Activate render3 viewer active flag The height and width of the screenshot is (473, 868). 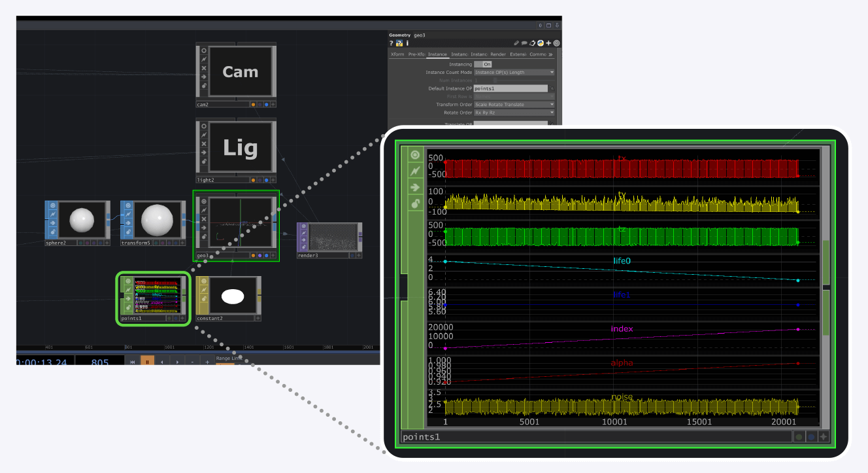pos(304,226)
